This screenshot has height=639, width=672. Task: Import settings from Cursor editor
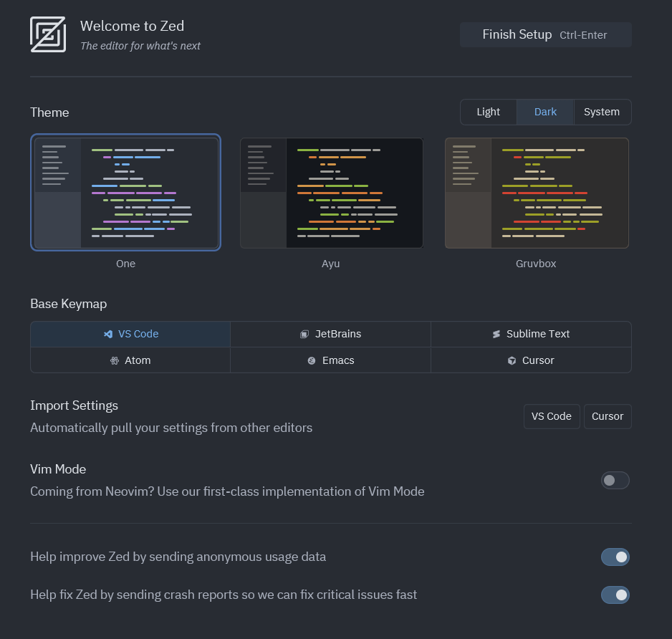[x=607, y=416]
